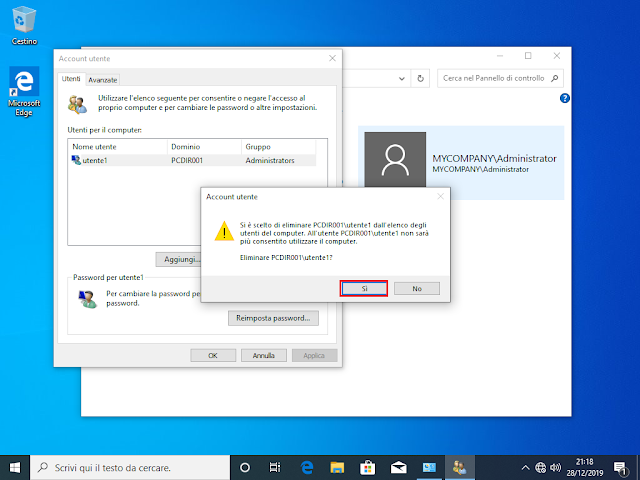Open the Mail app from taskbar

[398, 468]
